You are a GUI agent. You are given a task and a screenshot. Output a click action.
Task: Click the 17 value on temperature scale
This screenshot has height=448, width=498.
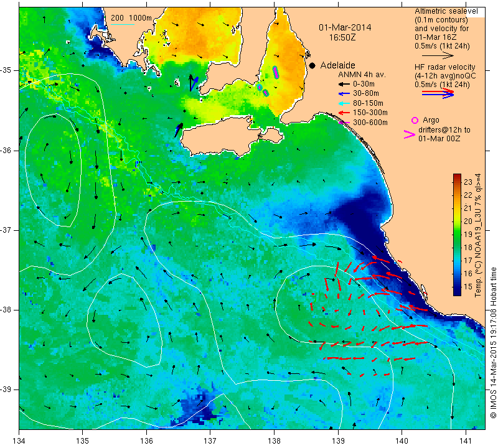(x=468, y=260)
